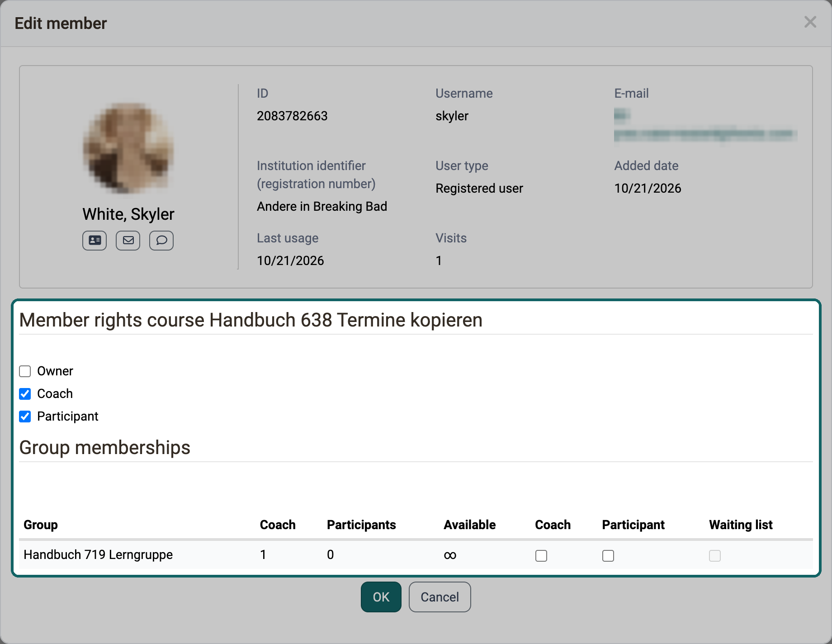Image resolution: width=832 pixels, height=644 pixels.
Task: Click the Group column header
Action: (41, 525)
